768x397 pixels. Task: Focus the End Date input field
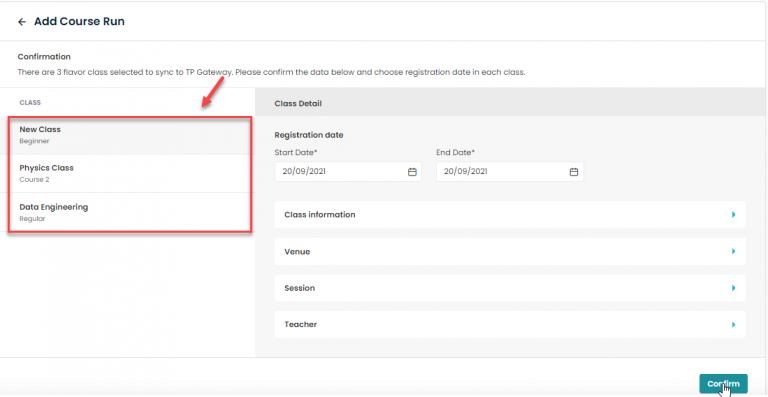pyautogui.click(x=509, y=172)
